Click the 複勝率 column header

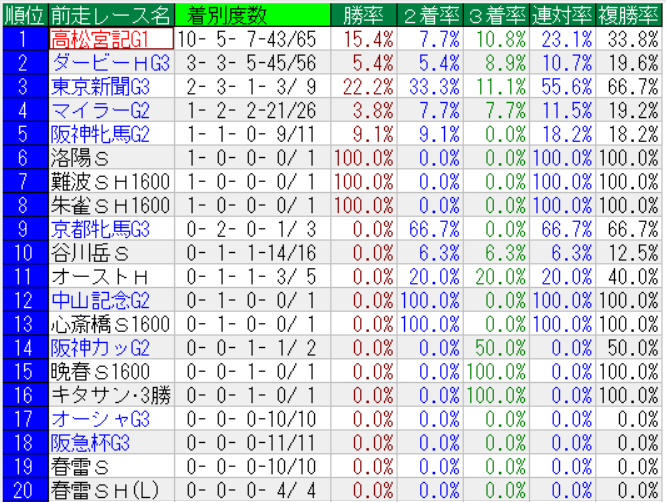(629, 16)
